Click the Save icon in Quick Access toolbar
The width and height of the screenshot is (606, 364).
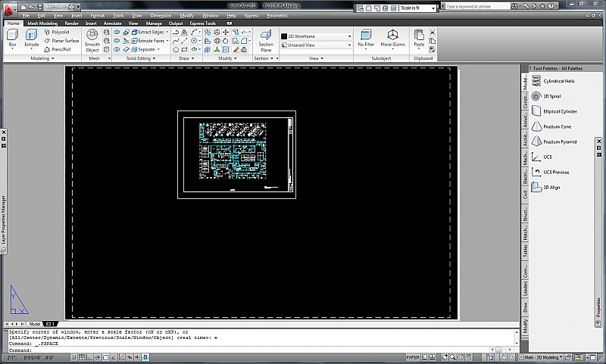40,7
